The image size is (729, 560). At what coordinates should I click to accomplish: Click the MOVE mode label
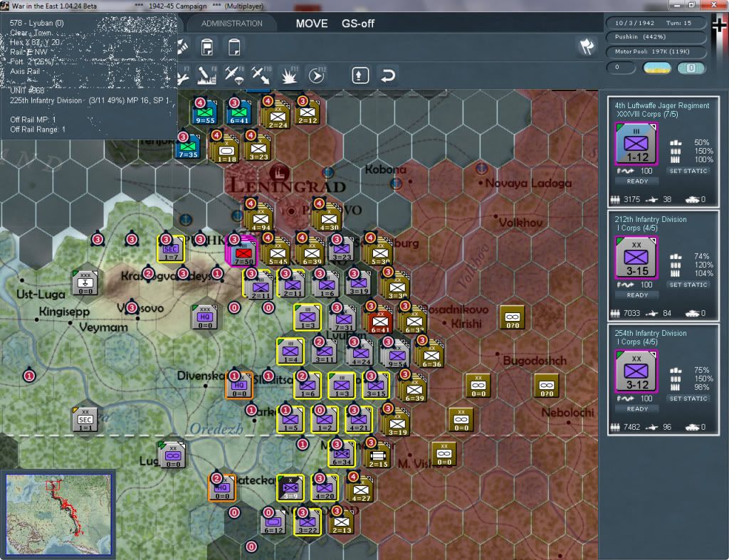[x=312, y=23]
